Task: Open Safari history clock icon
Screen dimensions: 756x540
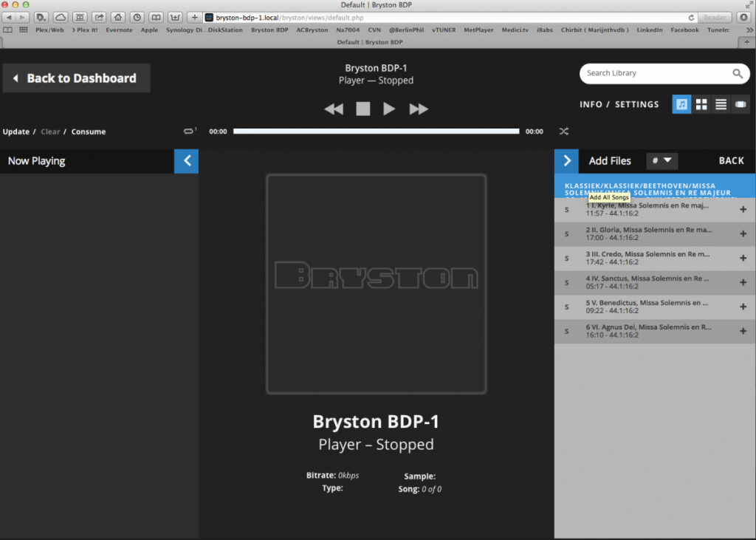Action: pos(137,18)
